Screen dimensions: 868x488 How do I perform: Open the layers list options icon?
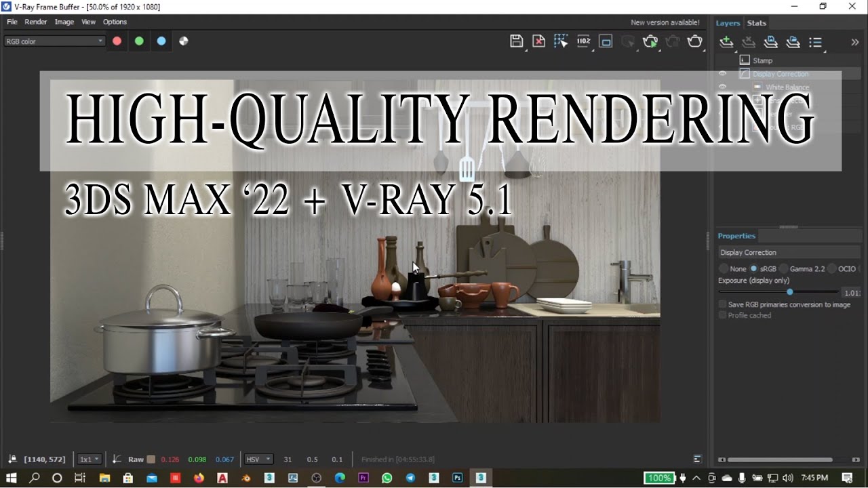(x=816, y=42)
